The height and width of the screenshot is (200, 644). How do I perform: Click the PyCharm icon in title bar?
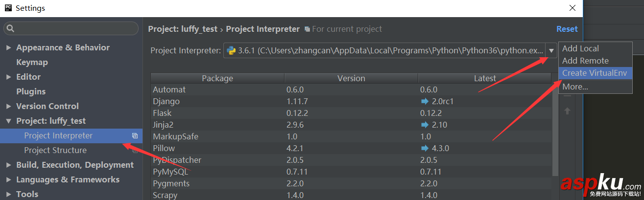8,8
